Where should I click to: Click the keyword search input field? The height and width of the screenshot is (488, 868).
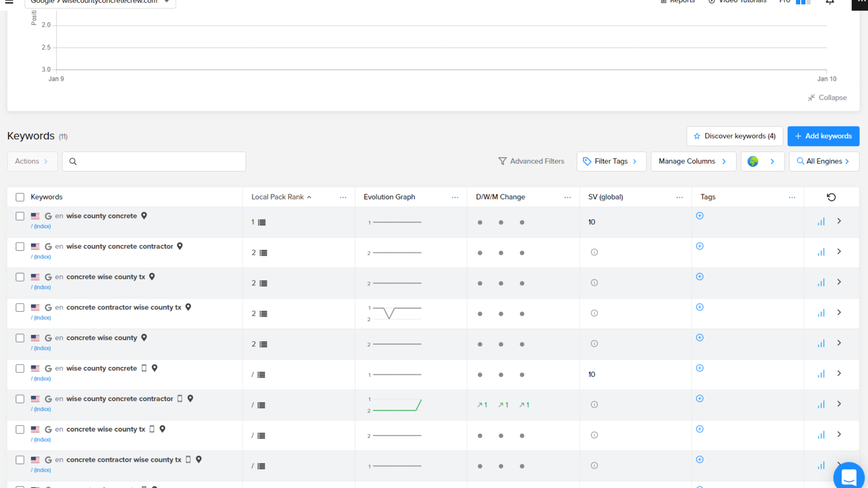[154, 161]
